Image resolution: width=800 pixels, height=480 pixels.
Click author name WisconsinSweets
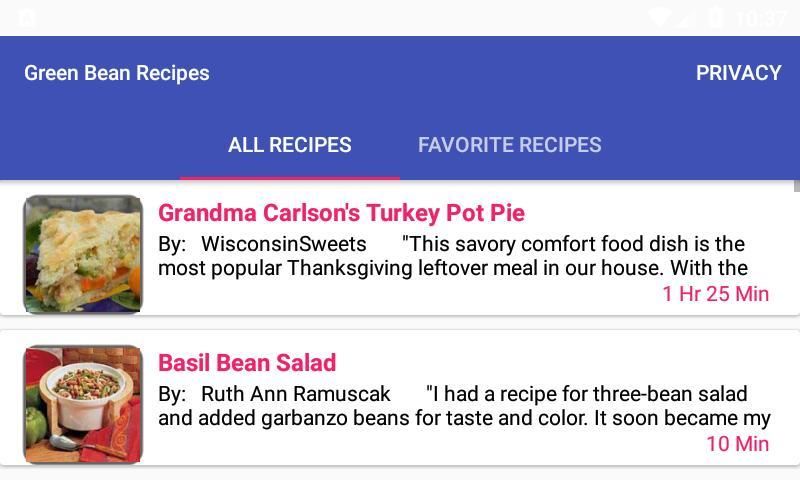pos(284,244)
